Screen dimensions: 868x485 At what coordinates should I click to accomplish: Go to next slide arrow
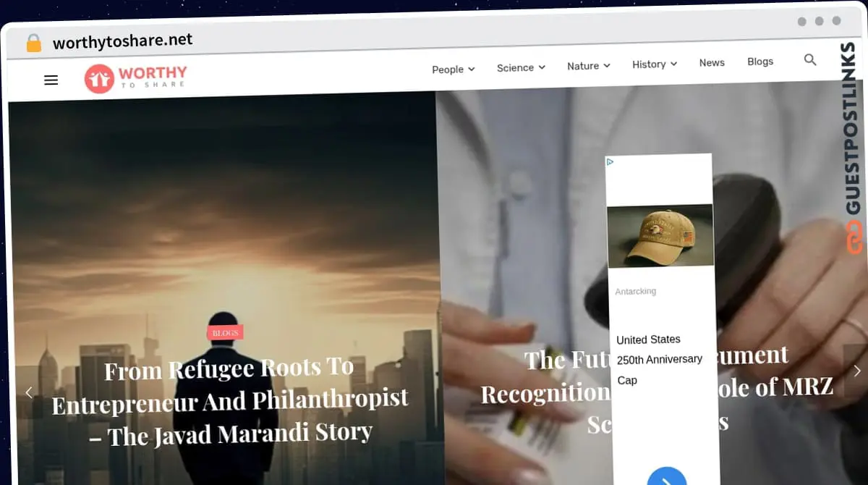[x=856, y=371]
